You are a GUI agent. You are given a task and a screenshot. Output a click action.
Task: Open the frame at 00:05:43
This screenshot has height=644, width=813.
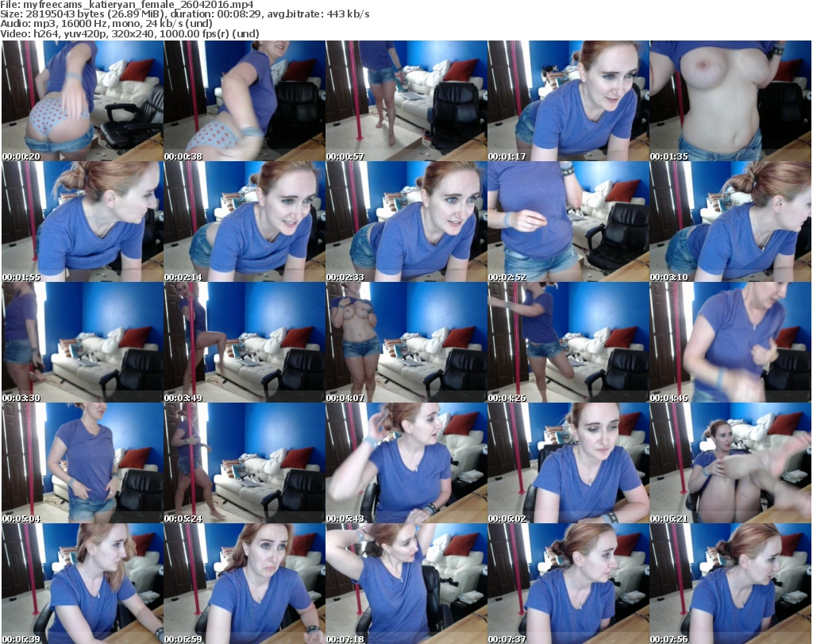pos(406,463)
